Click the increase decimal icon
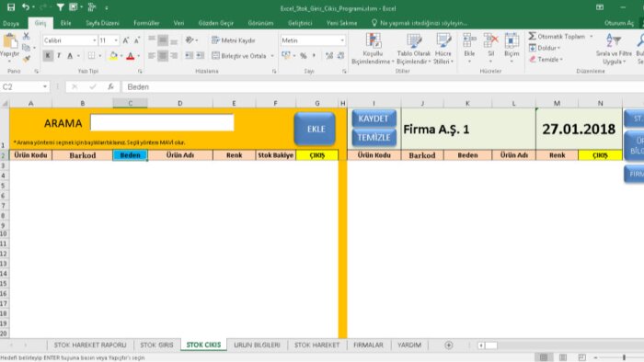 329,56
